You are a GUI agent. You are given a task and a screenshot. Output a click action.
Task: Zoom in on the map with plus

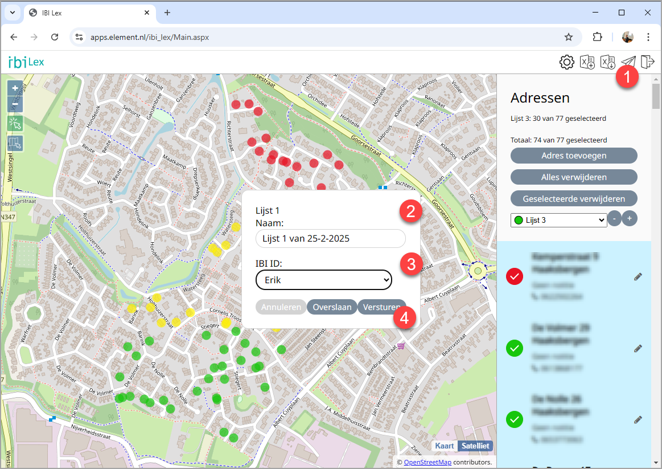[15, 88]
